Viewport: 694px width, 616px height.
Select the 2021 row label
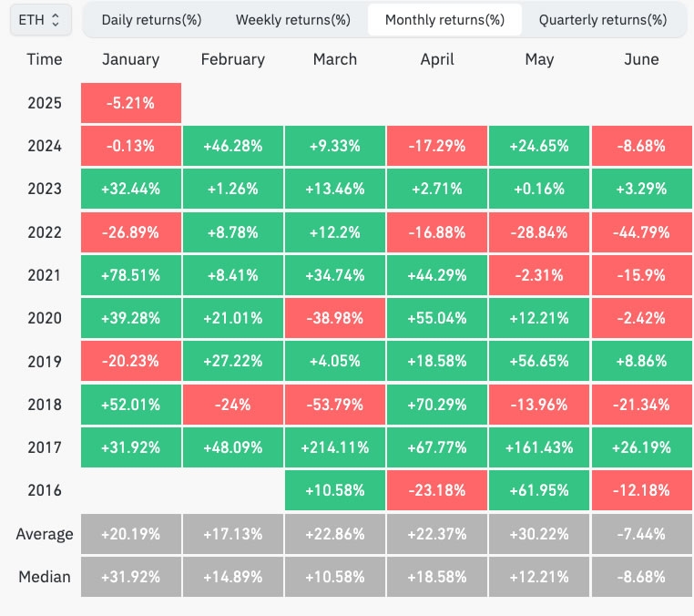(45, 275)
